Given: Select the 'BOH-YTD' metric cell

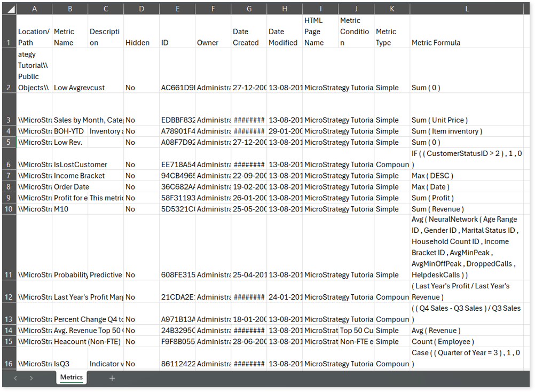Looking at the screenshot, I should 70,131.
